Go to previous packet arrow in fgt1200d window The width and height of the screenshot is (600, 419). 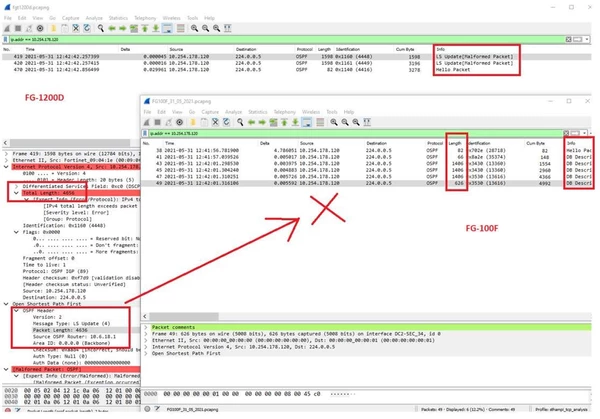pos(112,28)
